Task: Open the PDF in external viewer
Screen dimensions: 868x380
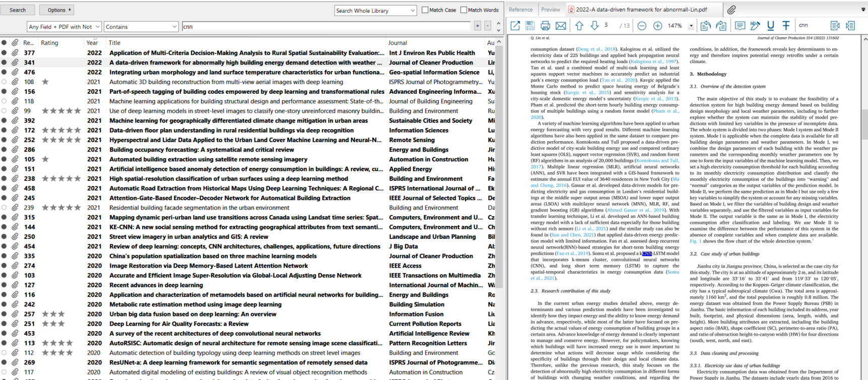Action: [x=515, y=26]
